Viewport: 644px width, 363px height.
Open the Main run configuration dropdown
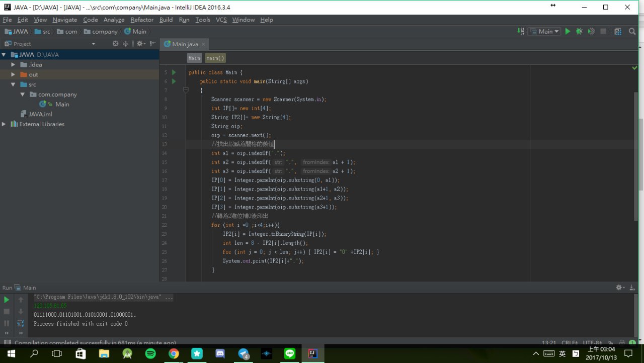tap(545, 31)
